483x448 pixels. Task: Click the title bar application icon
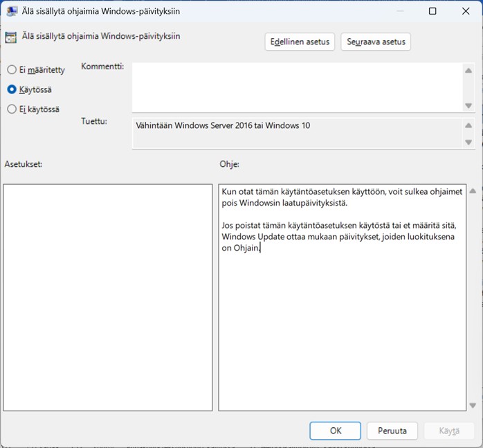(x=12, y=11)
